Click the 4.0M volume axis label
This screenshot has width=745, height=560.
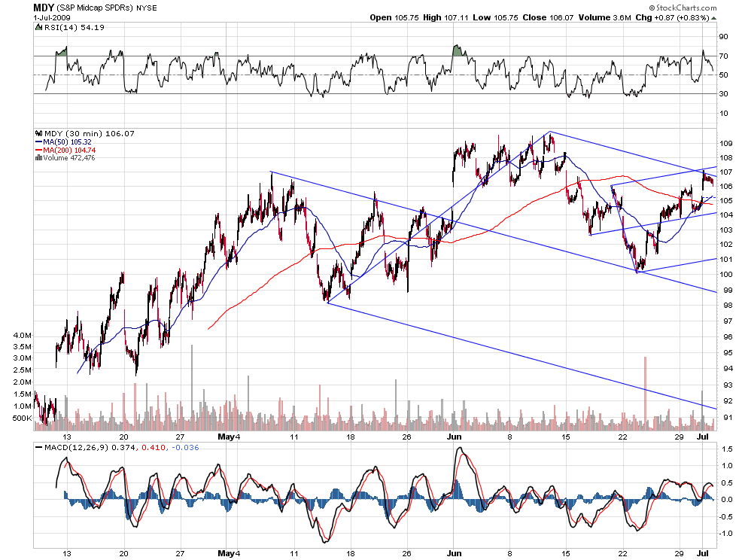coord(23,336)
